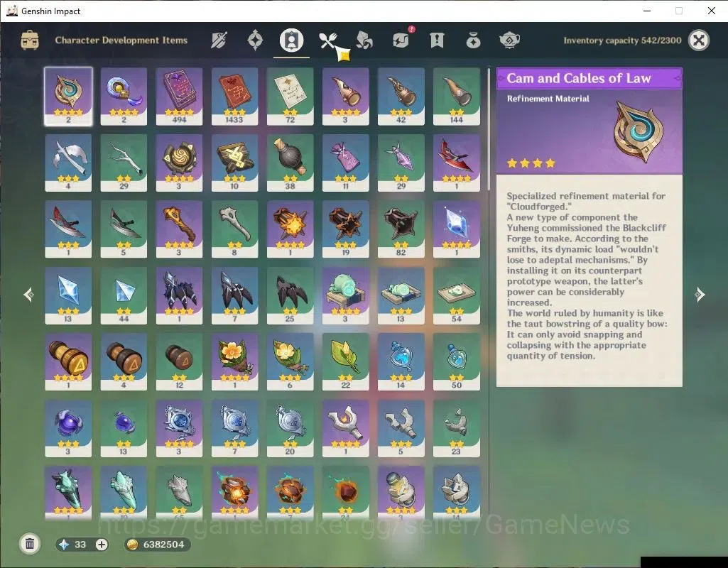
Task: Select the wooden drum item with 12 count
Action: tap(179, 362)
